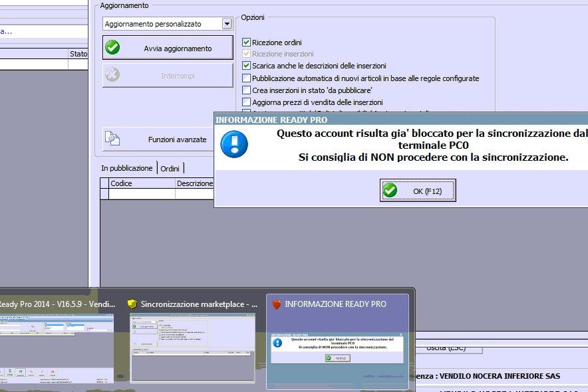Screen dimensions: 588x392
Task: Uncheck Scarica anche le descrizioni delle inserzioni
Action: tap(246, 66)
